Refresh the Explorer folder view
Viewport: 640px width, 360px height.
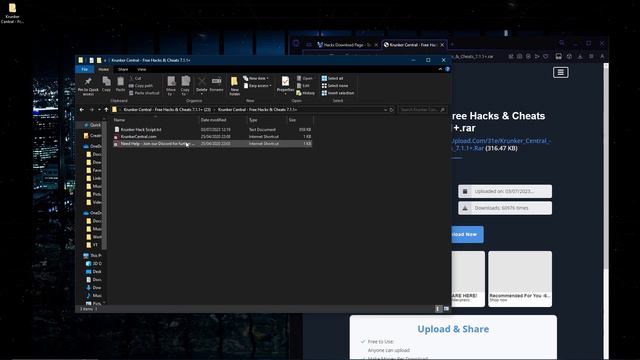(391, 110)
